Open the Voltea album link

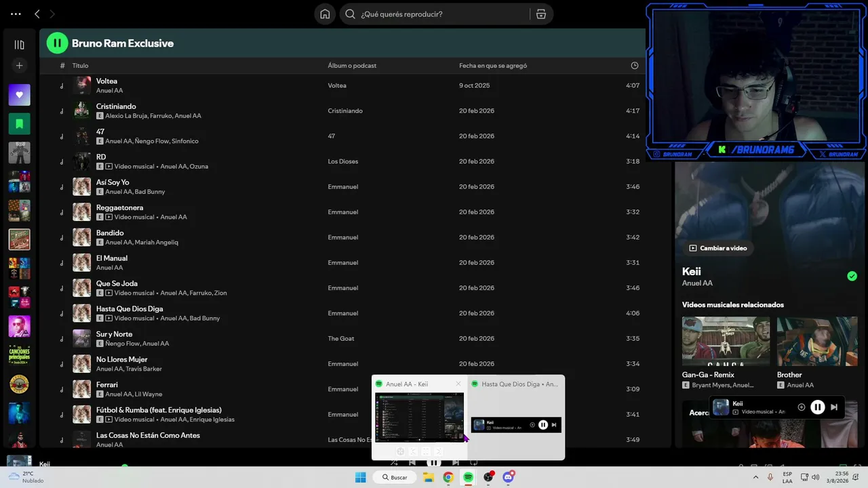tap(337, 85)
